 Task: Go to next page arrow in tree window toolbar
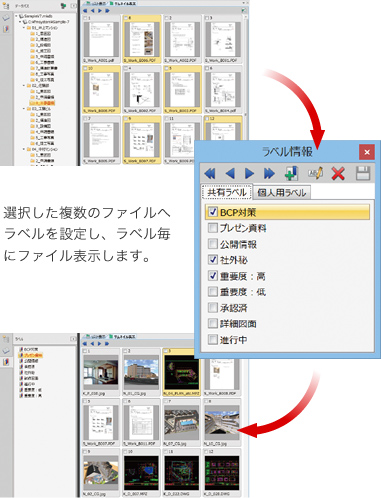(x=100, y=11)
